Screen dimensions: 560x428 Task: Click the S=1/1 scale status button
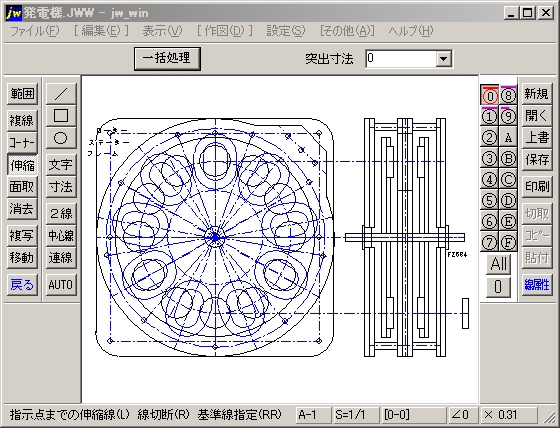point(356,415)
